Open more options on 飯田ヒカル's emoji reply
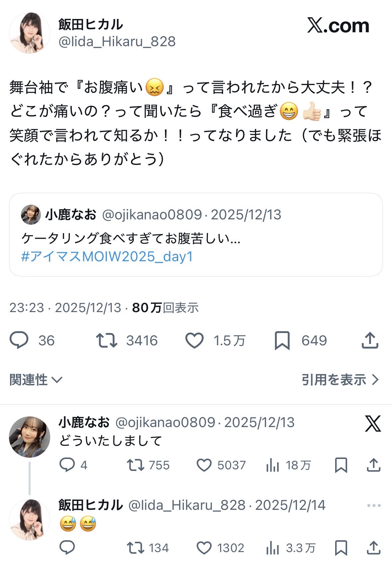 click(374, 506)
